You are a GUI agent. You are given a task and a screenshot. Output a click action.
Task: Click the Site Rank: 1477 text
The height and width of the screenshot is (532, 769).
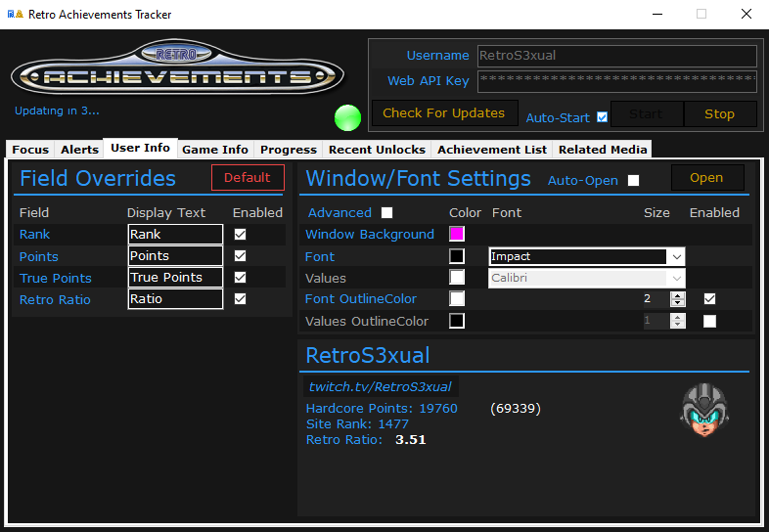(357, 424)
